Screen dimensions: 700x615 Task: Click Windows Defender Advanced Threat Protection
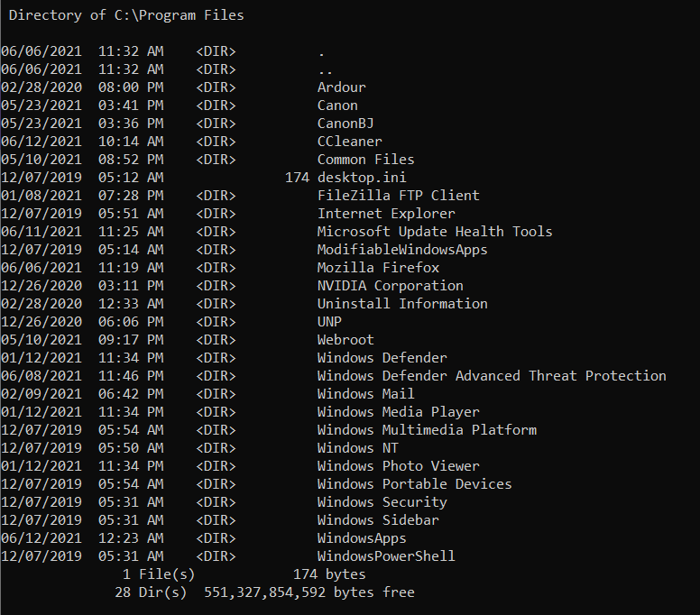point(491,376)
